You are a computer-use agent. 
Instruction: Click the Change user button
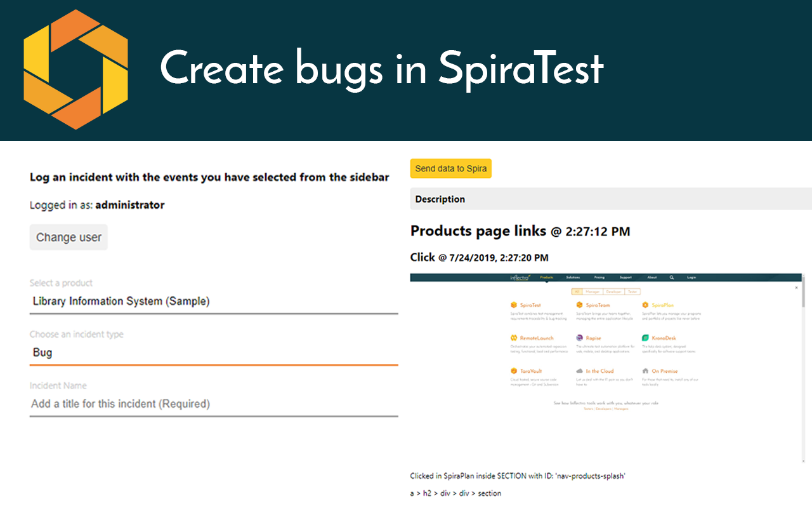(x=69, y=237)
